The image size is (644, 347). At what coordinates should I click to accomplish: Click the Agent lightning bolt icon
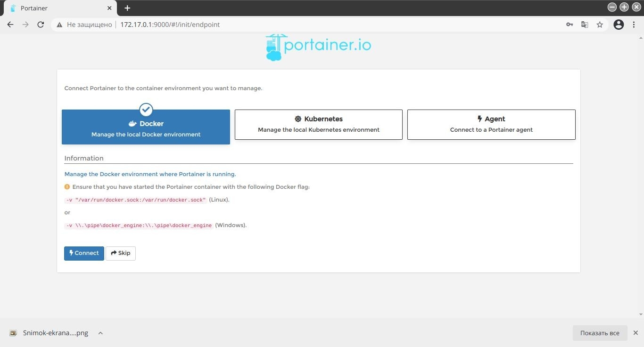480,119
